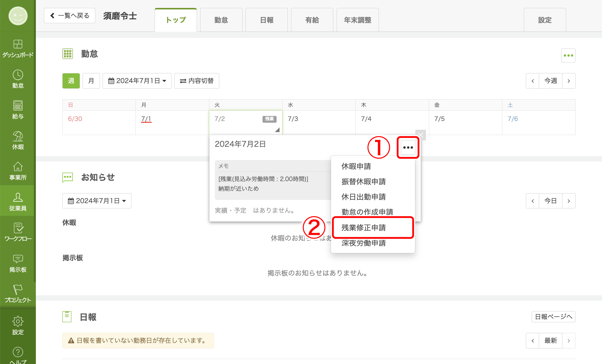Open the 勤怠 clock icon in sidebar
Image resolution: width=602 pixels, height=364 pixels.
pyautogui.click(x=18, y=79)
